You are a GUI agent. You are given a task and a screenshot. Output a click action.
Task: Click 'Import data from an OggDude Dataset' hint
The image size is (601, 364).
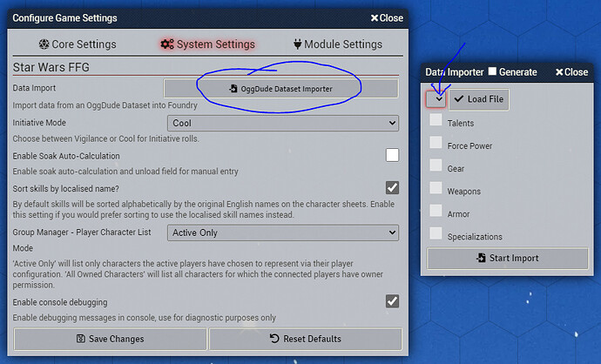105,105
